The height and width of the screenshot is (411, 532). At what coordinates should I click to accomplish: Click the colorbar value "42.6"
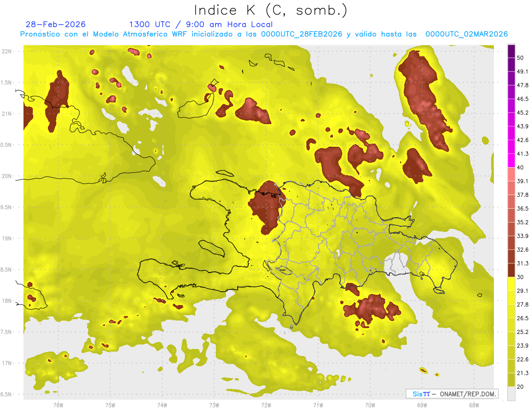click(x=523, y=140)
